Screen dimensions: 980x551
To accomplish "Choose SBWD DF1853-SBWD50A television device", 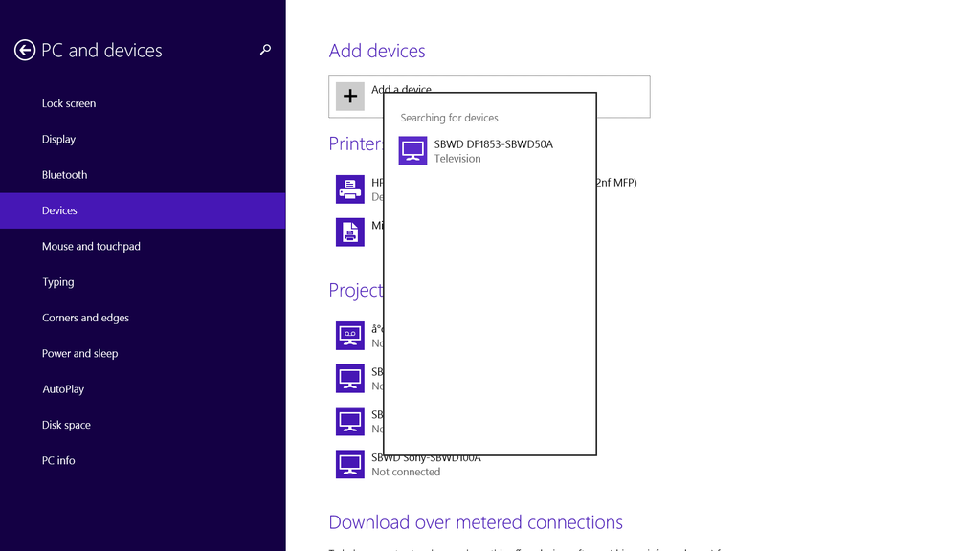I will (x=489, y=150).
